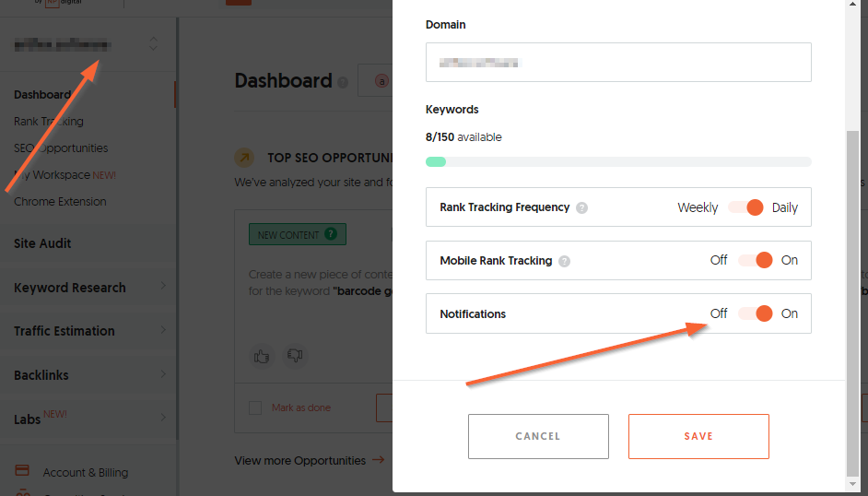Expand the Traffic Estimation section
Screen dimensions: 868x496
click(x=88, y=330)
